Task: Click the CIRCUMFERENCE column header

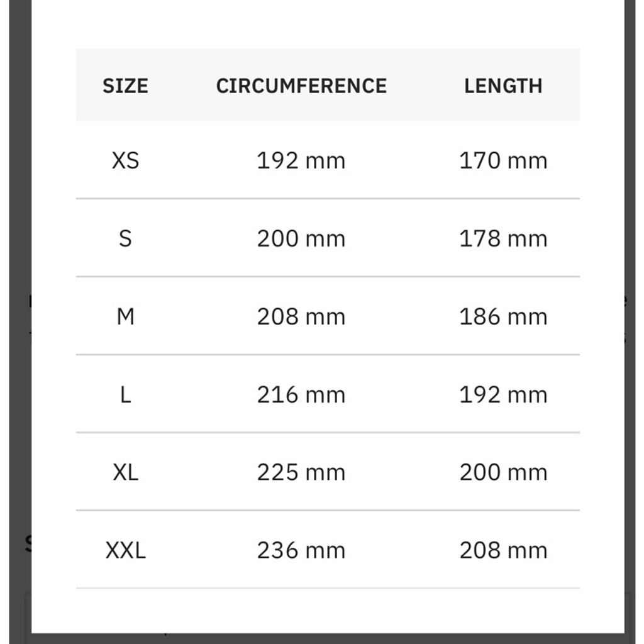Action: click(x=301, y=86)
